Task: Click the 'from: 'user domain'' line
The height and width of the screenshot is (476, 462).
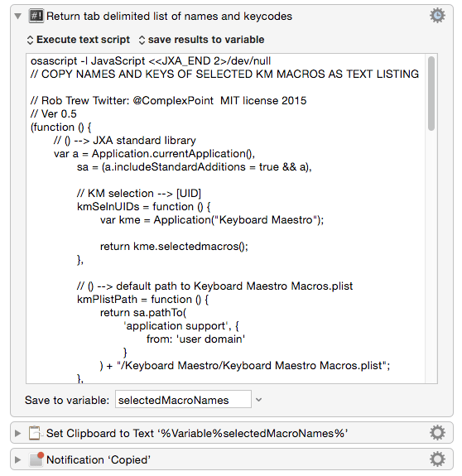Action: (195, 339)
